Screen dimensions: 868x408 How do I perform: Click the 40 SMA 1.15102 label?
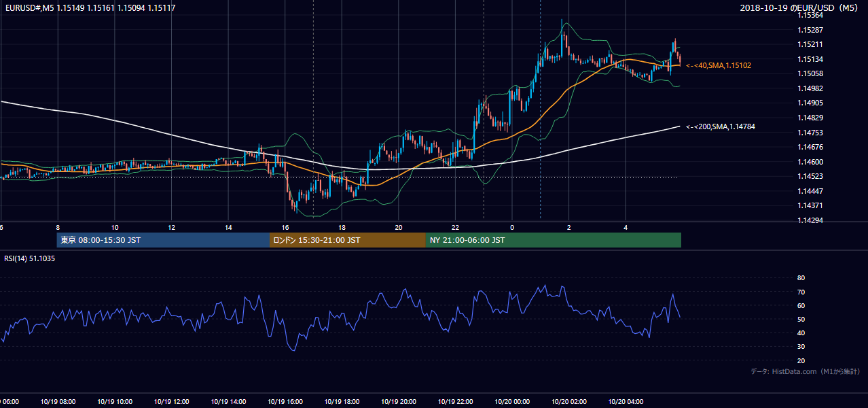click(x=718, y=65)
